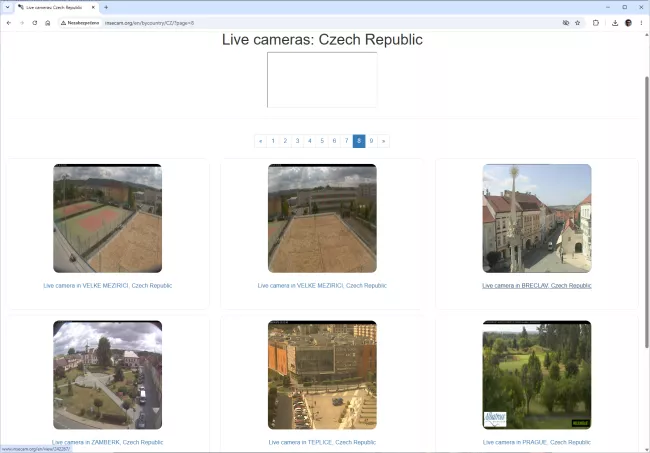Go to pagination page 1
This screenshot has height=453, width=650.
273,141
